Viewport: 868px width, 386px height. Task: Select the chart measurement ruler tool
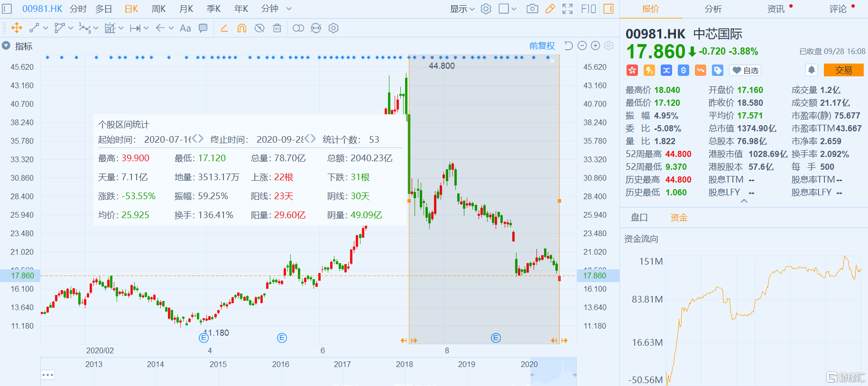(x=110, y=28)
